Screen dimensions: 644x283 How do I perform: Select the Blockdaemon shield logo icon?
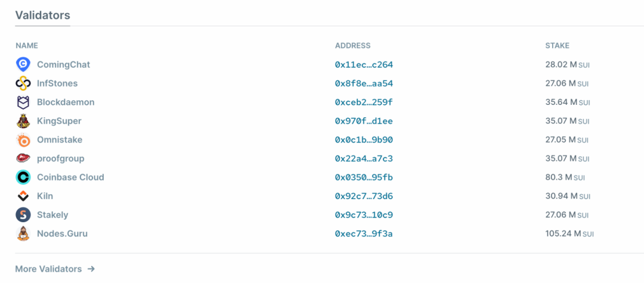[23, 102]
